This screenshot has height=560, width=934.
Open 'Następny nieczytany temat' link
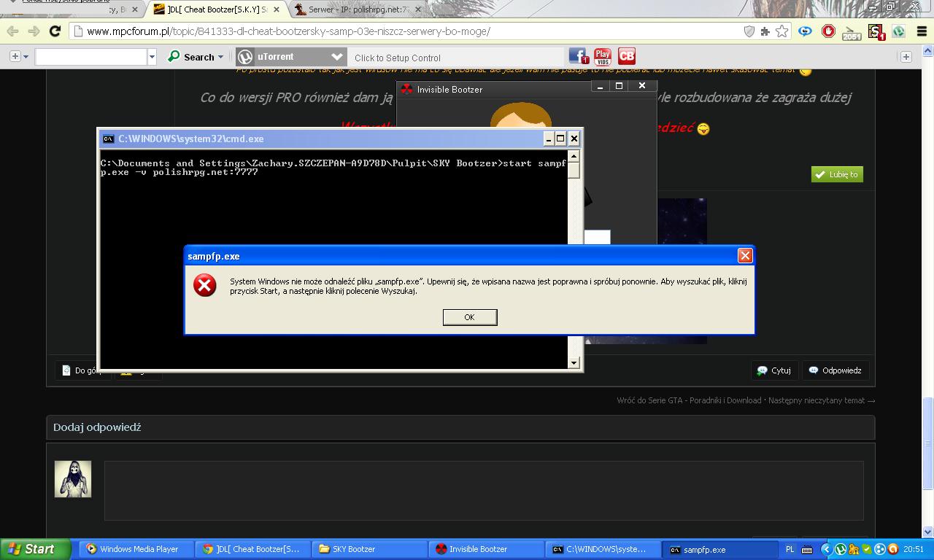point(822,400)
